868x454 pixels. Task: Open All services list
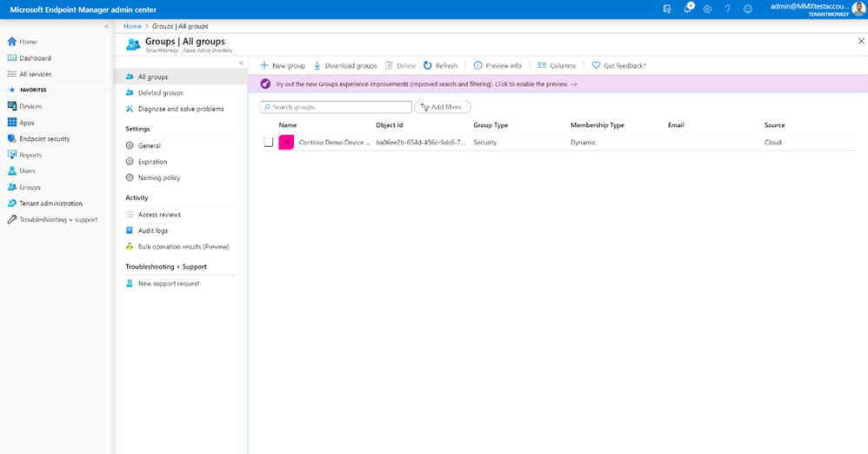tap(30, 74)
